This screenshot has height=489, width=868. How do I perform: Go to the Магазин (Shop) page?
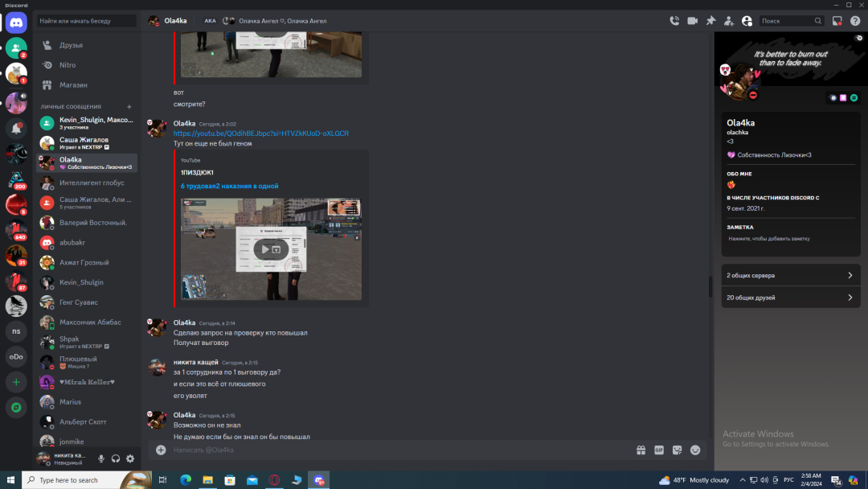[x=73, y=84]
